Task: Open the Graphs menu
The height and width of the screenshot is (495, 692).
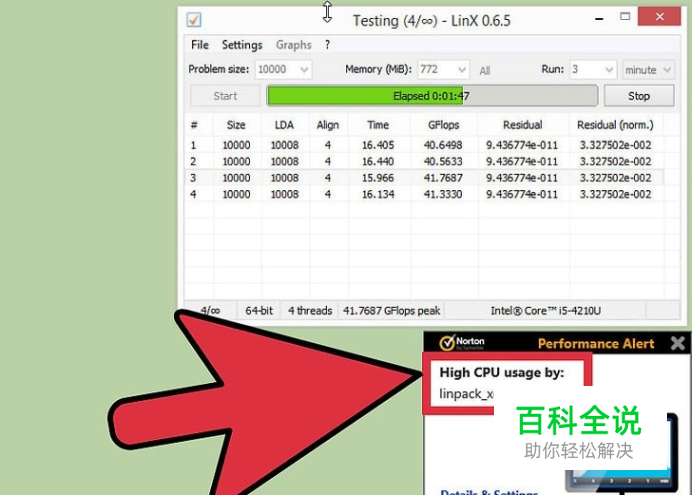Action: 293,45
